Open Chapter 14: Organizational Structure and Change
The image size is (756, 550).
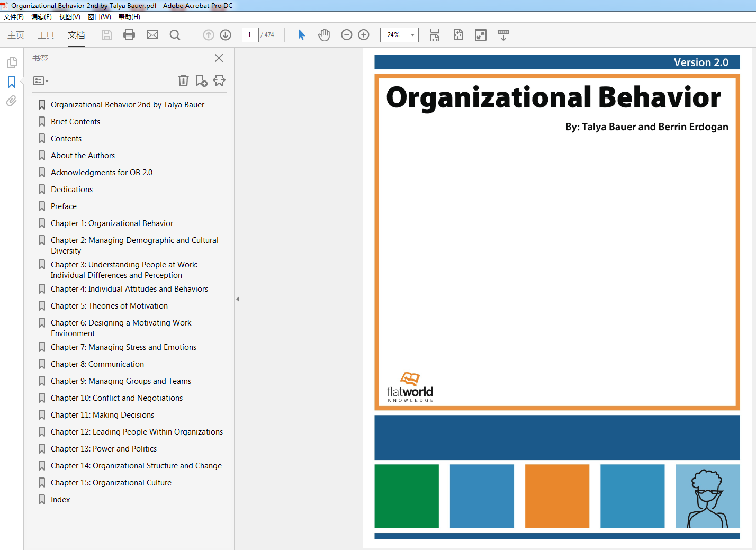[x=136, y=466]
